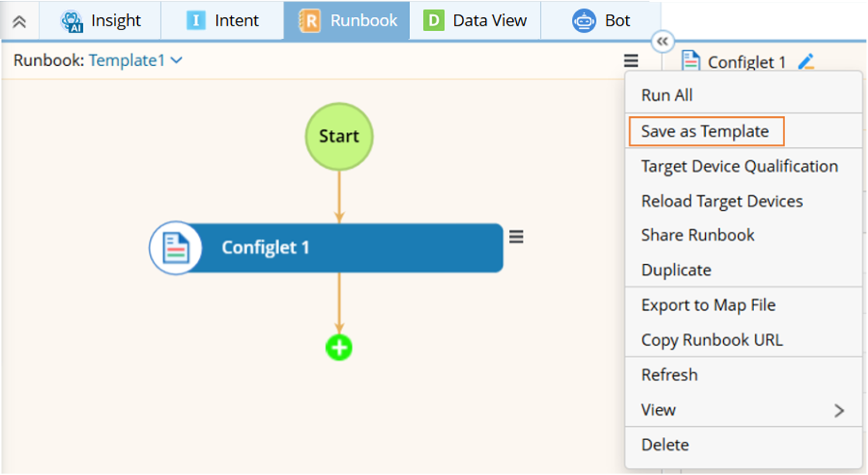
Task: Add a node with the green plus button
Action: click(x=339, y=348)
